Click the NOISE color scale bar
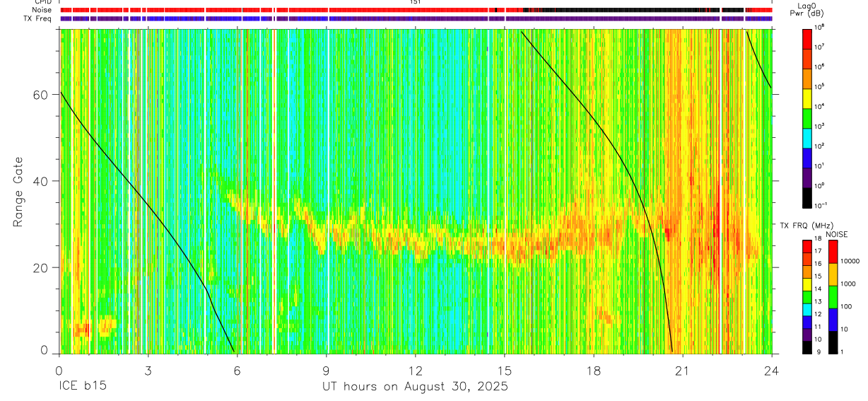 833,297
